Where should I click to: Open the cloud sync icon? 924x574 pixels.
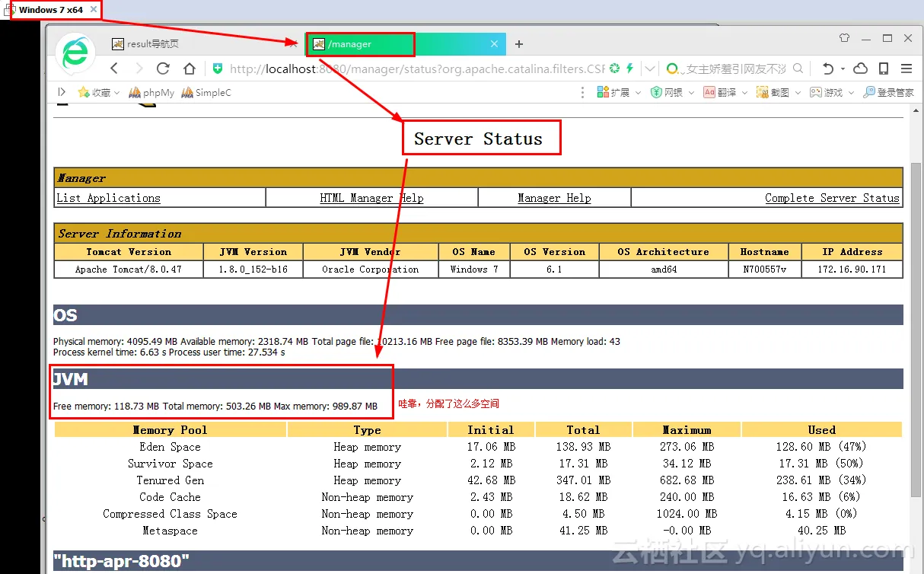click(861, 69)
